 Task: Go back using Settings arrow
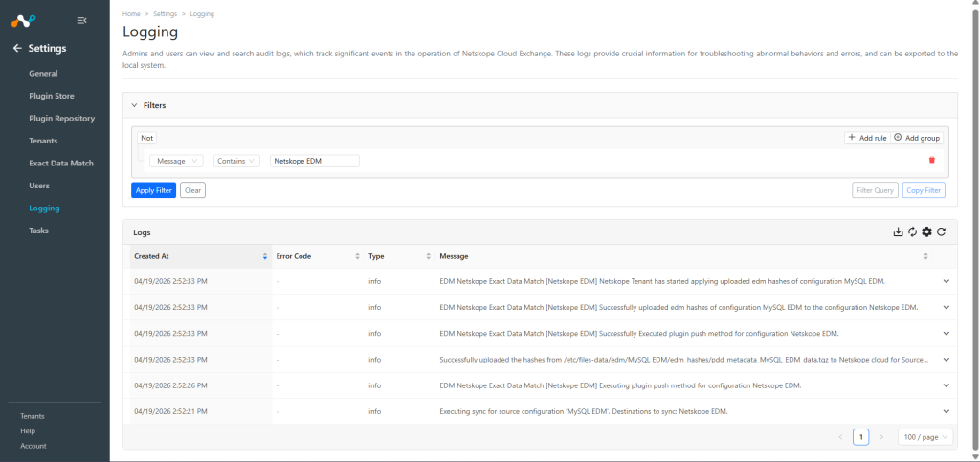(x=17, y=48)
